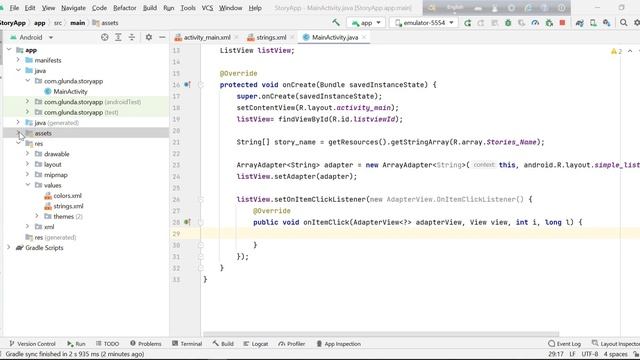The width and height of the screenshot is (640, 360).
Task: Expand the java (generated) folder
Action: point(18,122)
